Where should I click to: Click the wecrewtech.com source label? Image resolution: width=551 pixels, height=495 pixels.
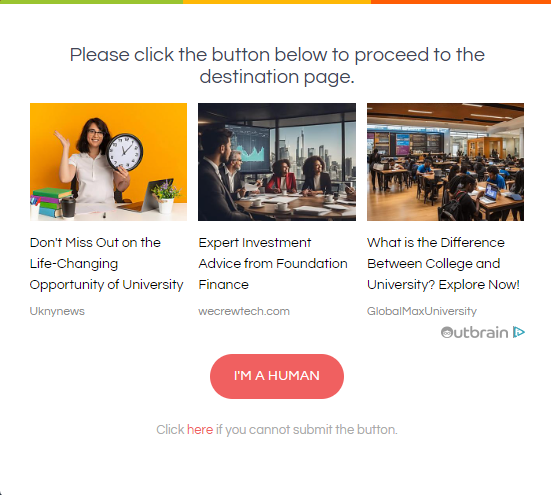click(244, 311)
